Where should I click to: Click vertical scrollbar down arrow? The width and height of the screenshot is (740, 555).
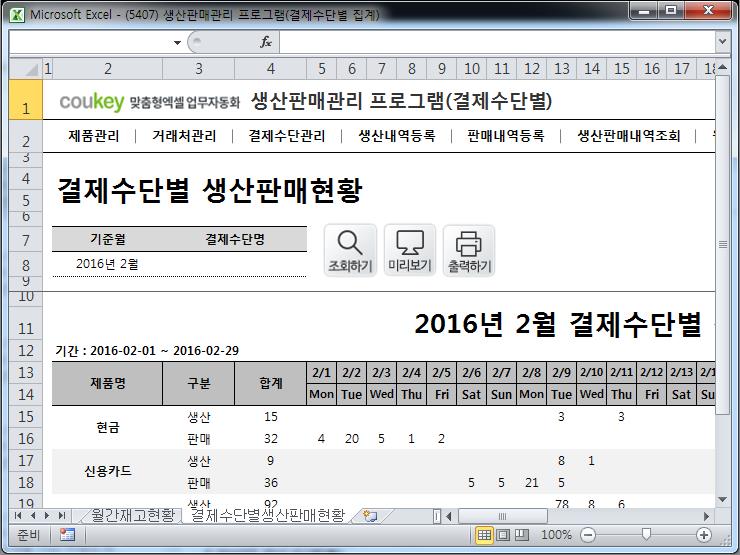(x=722, y=499)
